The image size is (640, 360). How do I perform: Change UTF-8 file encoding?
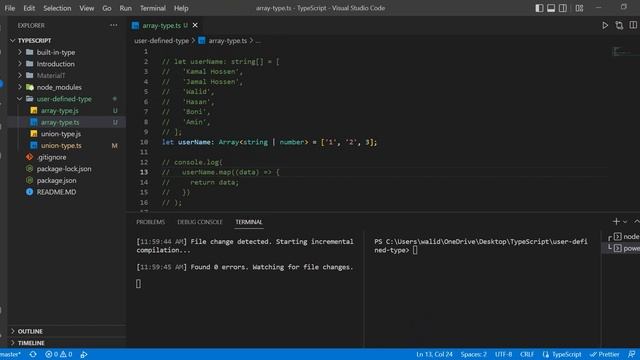pyautogui.click(x=503, y=354)
